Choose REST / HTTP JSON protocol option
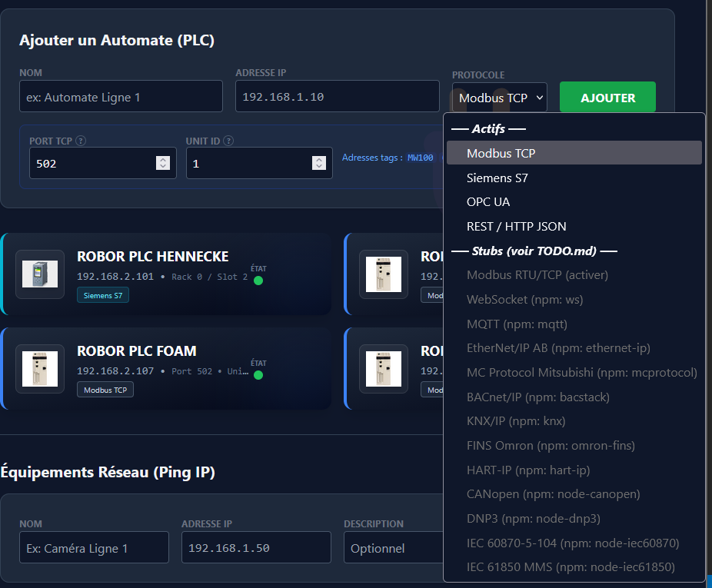Image resolution: width=712 pixels, height=588 pixels. pyautogui.click(x=574, y=227)
